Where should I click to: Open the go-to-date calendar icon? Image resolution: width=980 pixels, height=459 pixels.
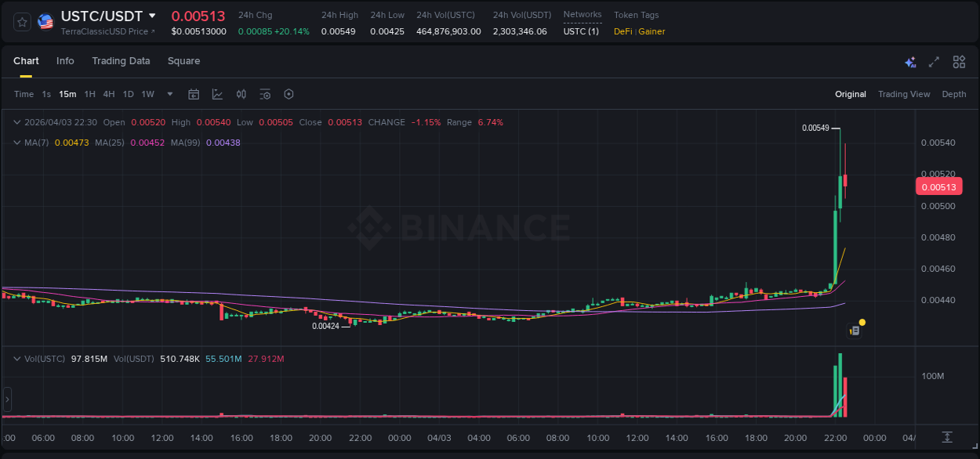tap(194, 94)
